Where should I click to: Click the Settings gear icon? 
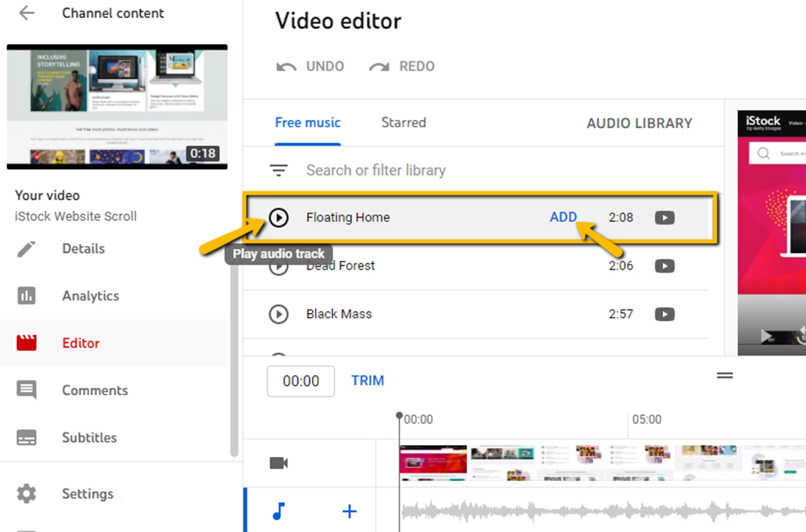tap(26, 494)
